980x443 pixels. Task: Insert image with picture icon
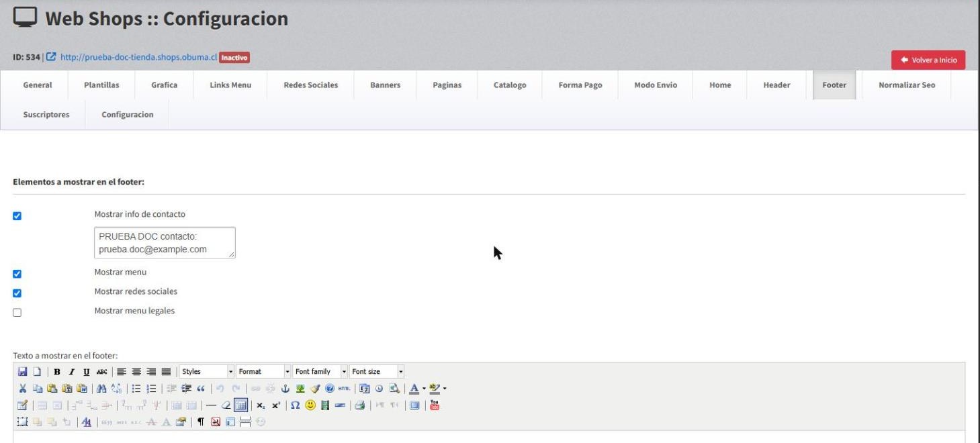300,388
